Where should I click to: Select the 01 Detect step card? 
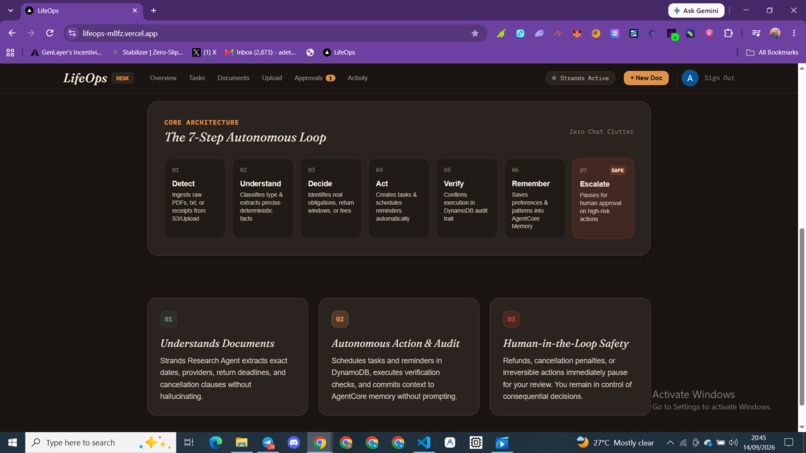[195, 198]
